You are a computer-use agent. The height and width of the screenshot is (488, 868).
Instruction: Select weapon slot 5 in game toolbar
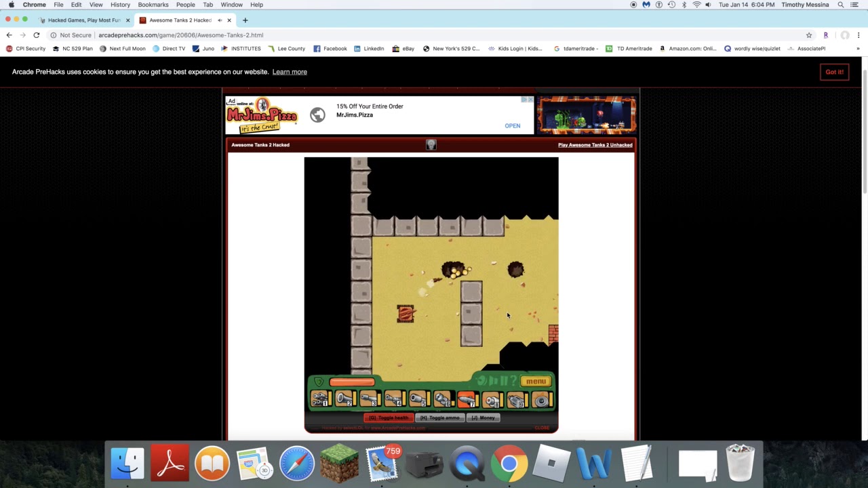(420, 399)
